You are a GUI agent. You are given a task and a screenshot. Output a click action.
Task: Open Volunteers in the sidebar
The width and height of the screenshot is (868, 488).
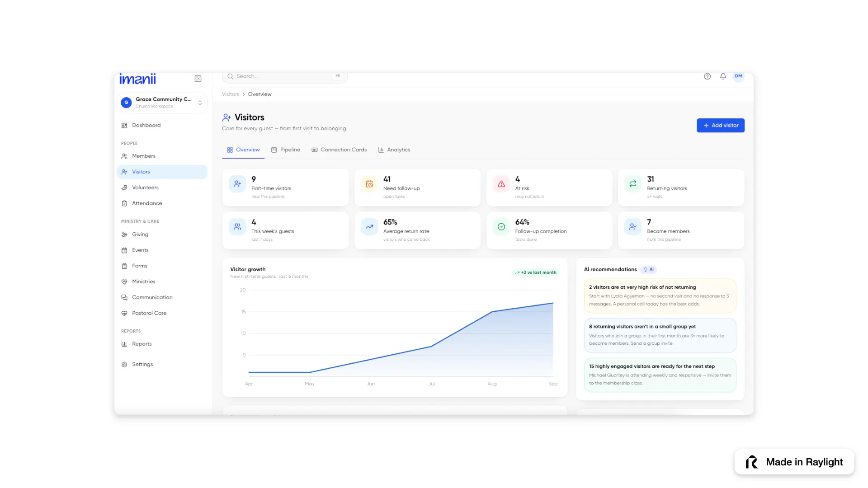[162, 188]
